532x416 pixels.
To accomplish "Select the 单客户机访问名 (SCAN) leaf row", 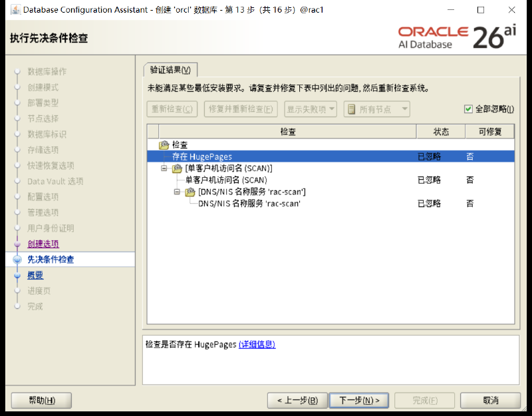I will coord(331,180).
